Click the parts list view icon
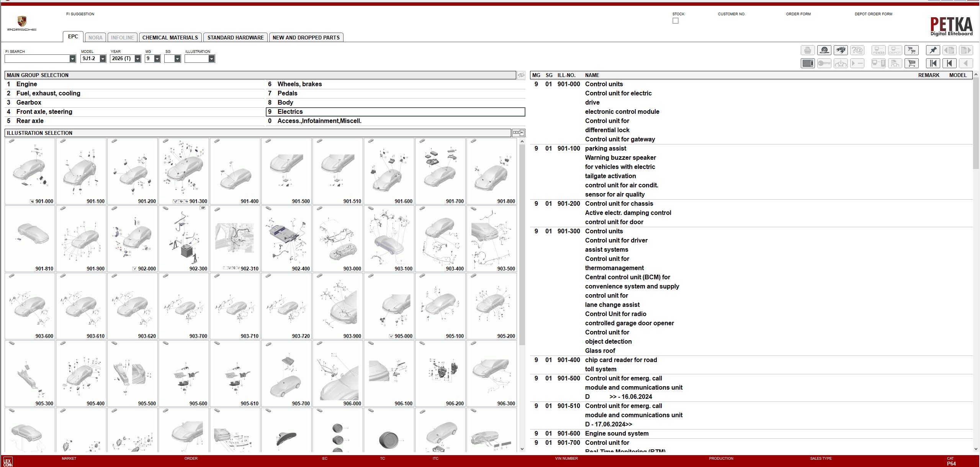Viewport: 980px width, 467px height. click(x=808, y=63)
